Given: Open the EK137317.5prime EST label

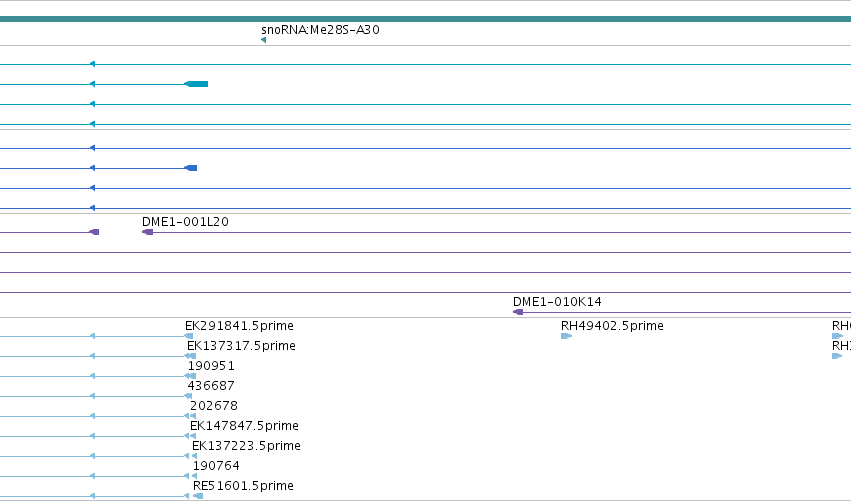Looking at the screenshot, I should [242, 346].
